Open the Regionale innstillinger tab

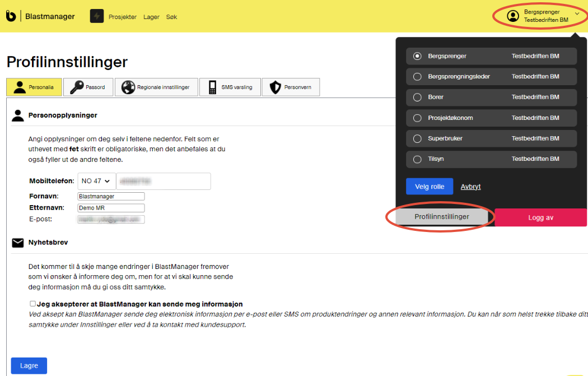tap(156, 87)
